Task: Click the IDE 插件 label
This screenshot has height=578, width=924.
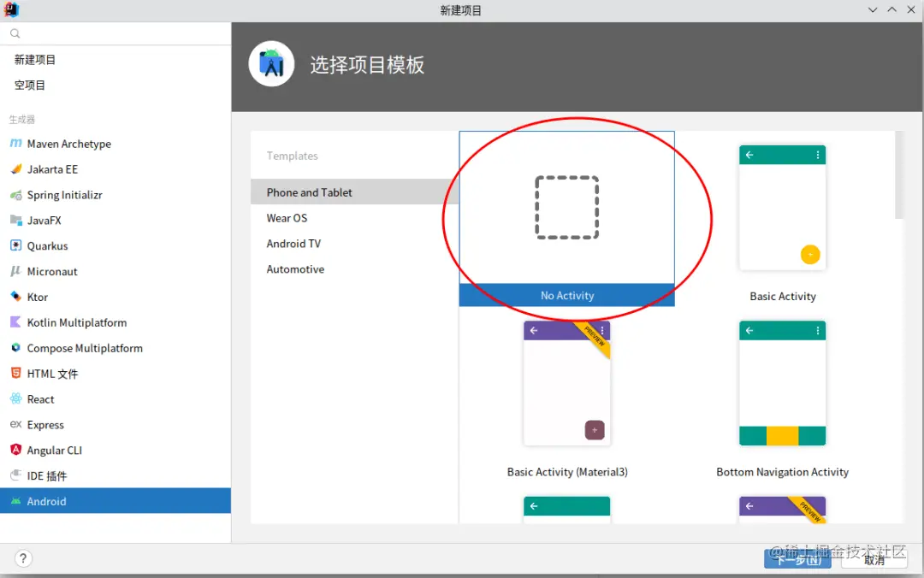Action: (x=47, y=475)
